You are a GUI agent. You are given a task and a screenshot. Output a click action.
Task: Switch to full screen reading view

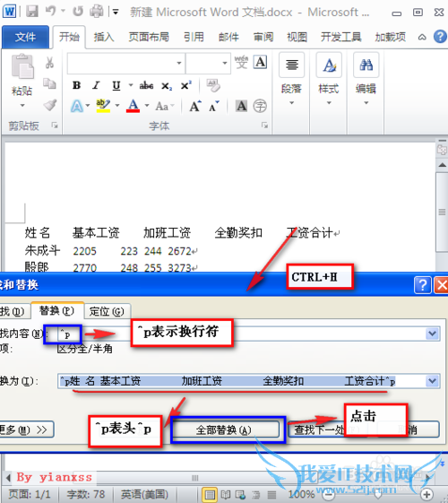click(226, 494)
